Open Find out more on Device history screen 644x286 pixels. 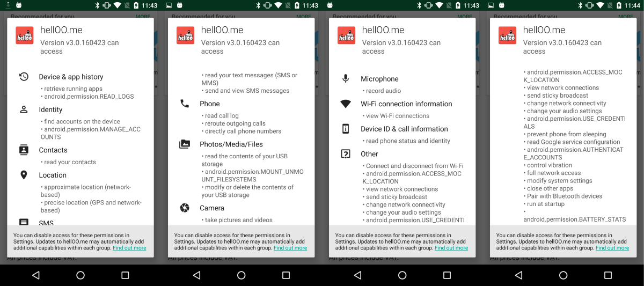point(129,248)
